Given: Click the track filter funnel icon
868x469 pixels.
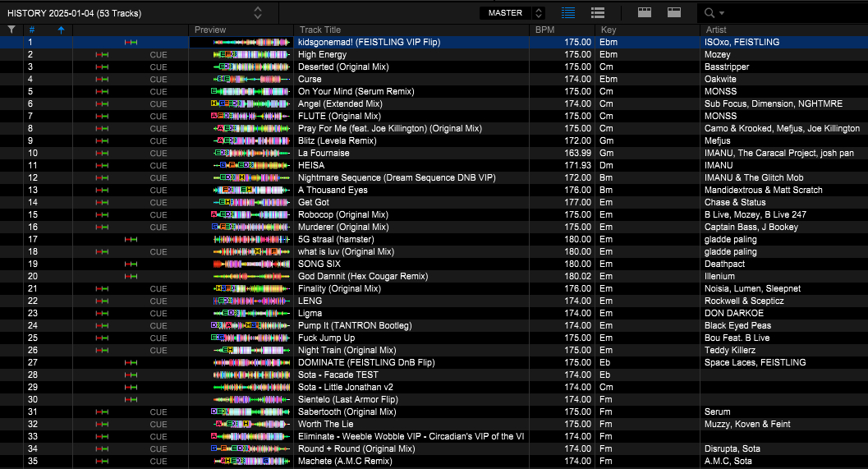Looking at the screenshot, I should (x=11, y=30).
